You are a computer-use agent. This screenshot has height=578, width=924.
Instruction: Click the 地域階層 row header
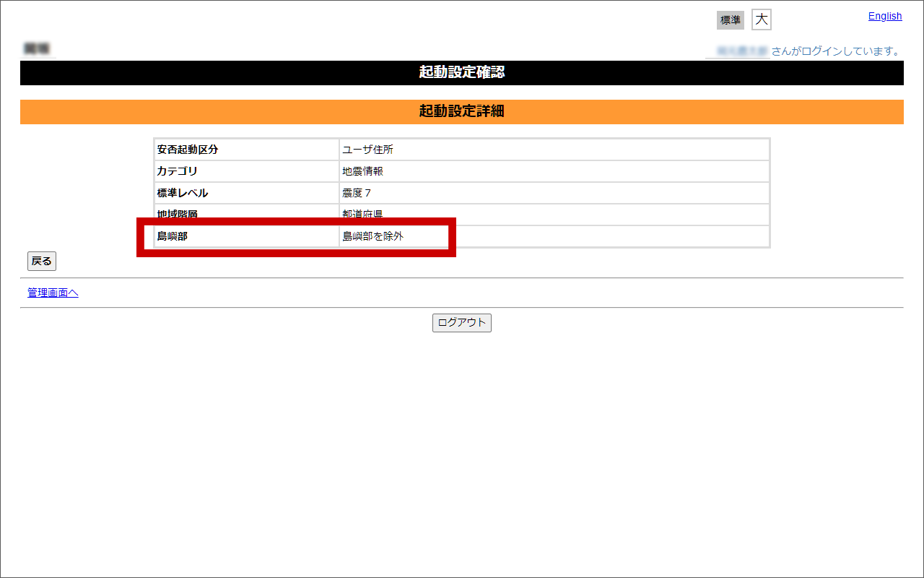point(177,214)
